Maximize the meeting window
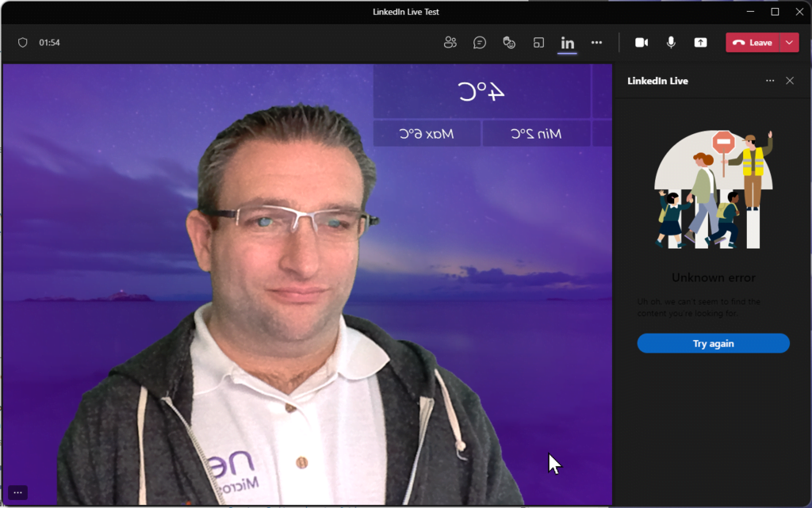Image resolution: width=812 pixels, height=508 pixels. click(776, 11)
